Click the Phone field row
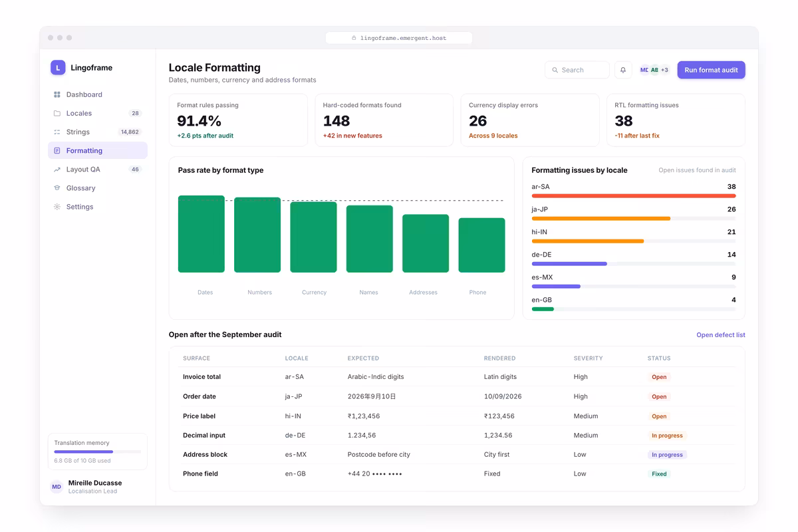 coord(457,474)
